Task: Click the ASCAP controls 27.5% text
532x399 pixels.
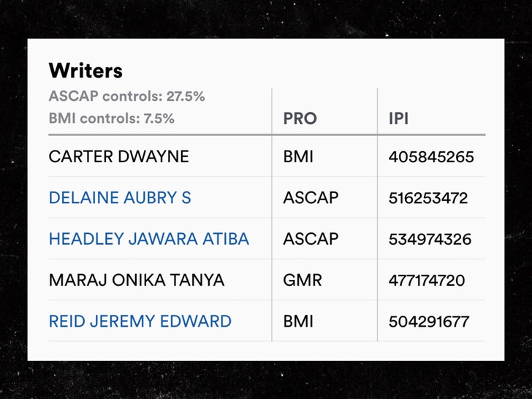Action: pos(127,96)
